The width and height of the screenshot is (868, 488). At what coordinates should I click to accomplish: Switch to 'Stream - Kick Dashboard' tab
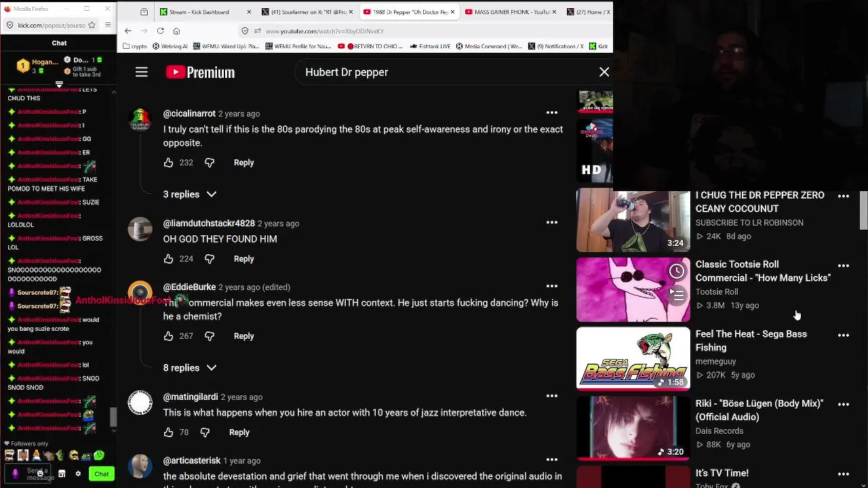[x=205, y=12]
